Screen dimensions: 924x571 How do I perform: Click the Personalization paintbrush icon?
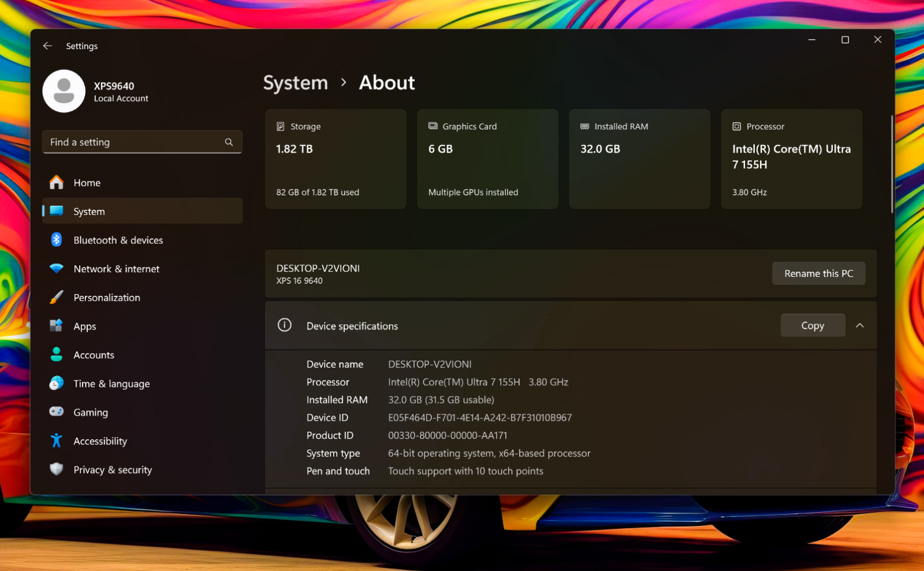pos(56,297)
